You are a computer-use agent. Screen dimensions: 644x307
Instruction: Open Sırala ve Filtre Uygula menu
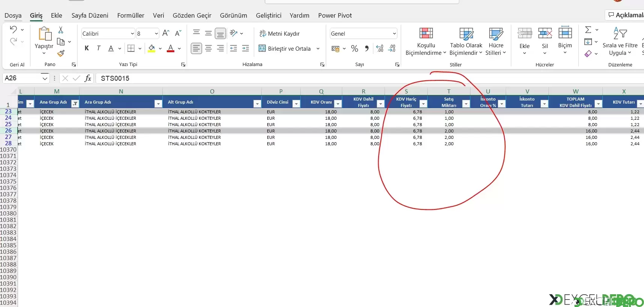tap(620, 41)
